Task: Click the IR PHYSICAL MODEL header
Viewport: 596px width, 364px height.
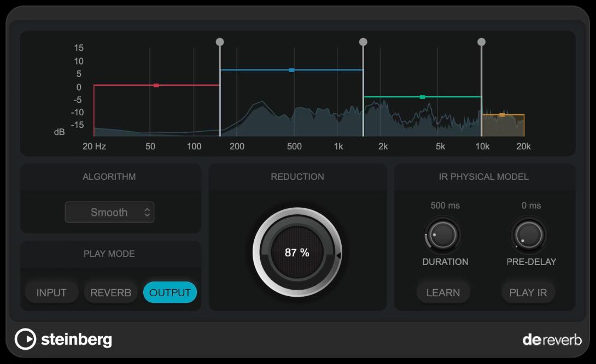Action: pyautogui.click(x=483, y=177)
